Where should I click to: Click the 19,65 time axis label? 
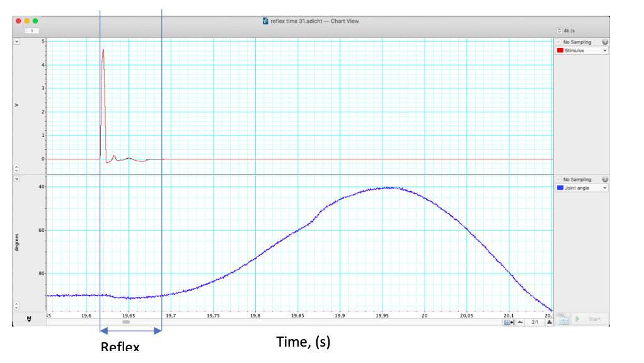129,316
